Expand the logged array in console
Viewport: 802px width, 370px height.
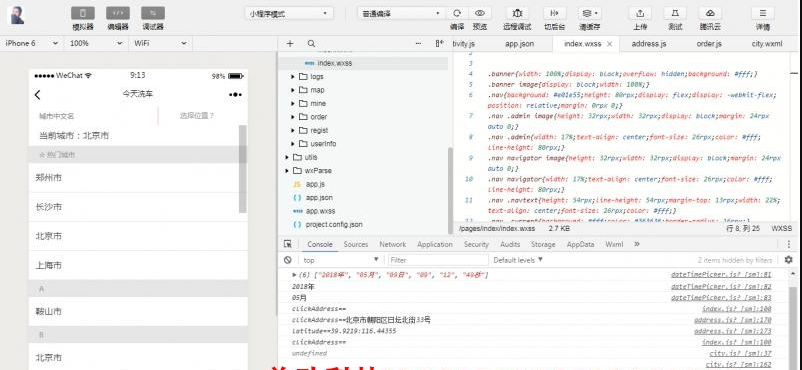(295, 275)
